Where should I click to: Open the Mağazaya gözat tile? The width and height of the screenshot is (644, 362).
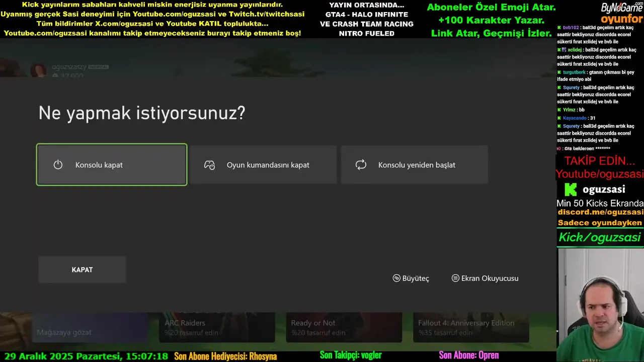coord(90,327)
